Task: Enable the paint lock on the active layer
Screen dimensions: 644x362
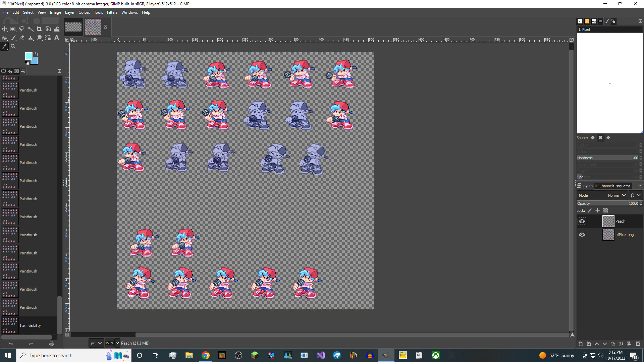Action: point(589,210)
